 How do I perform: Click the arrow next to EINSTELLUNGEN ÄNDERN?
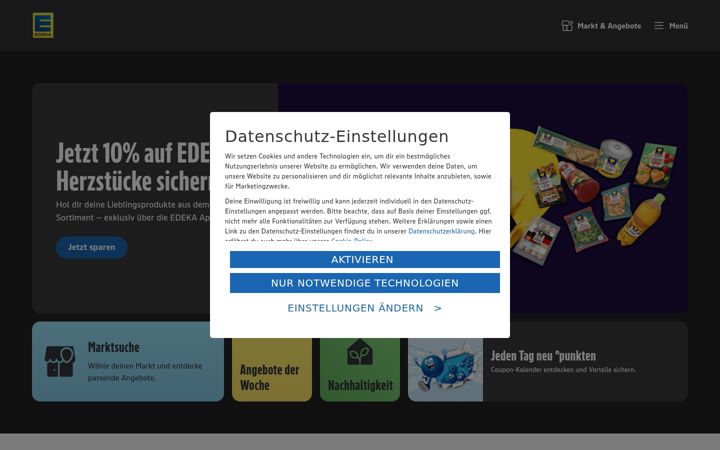coord(438,309)
